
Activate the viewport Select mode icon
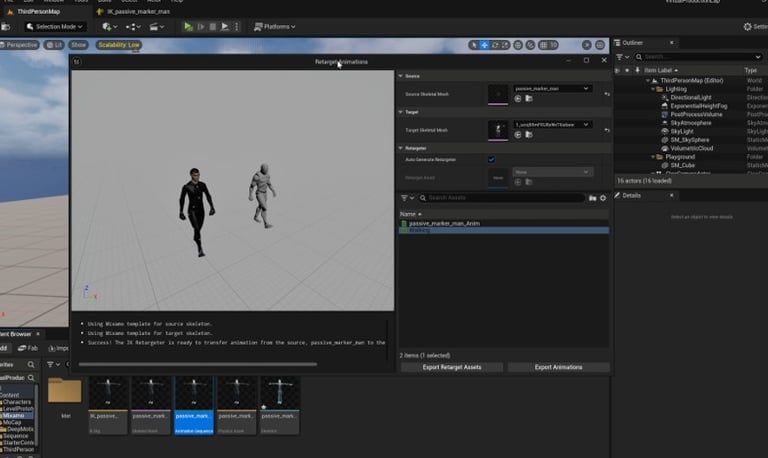point(473,45)
